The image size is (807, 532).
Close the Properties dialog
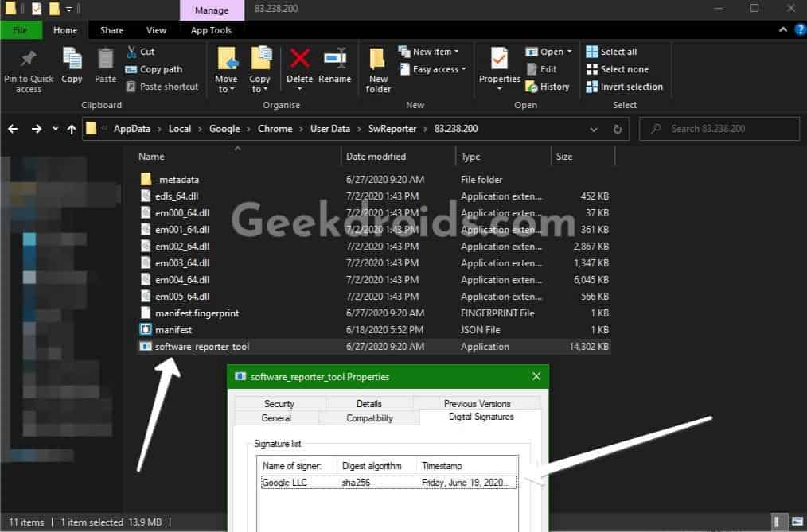click(x=536, y=376)
